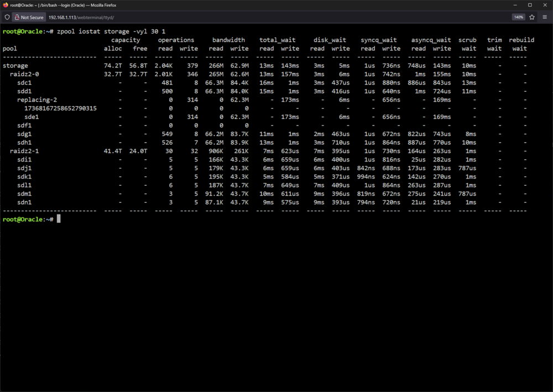
Task: Click the 'sdi1' device name
Action: (x=24, y=159)
